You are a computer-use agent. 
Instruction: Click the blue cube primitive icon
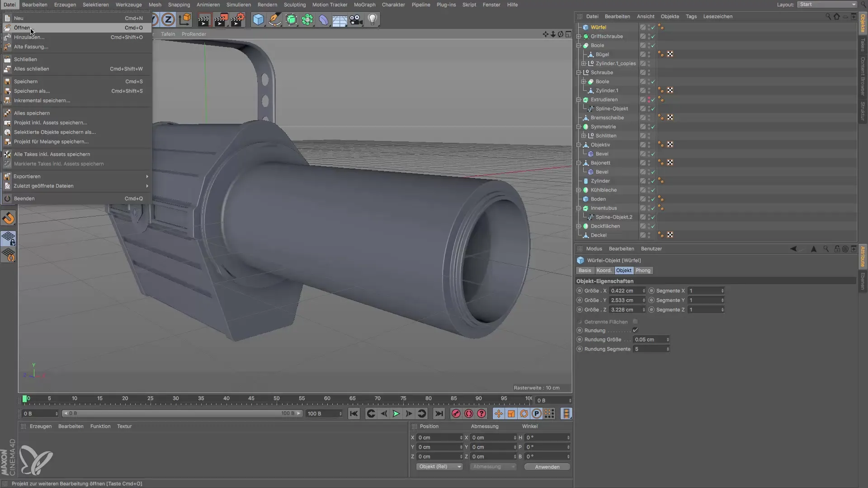[258, 19]
